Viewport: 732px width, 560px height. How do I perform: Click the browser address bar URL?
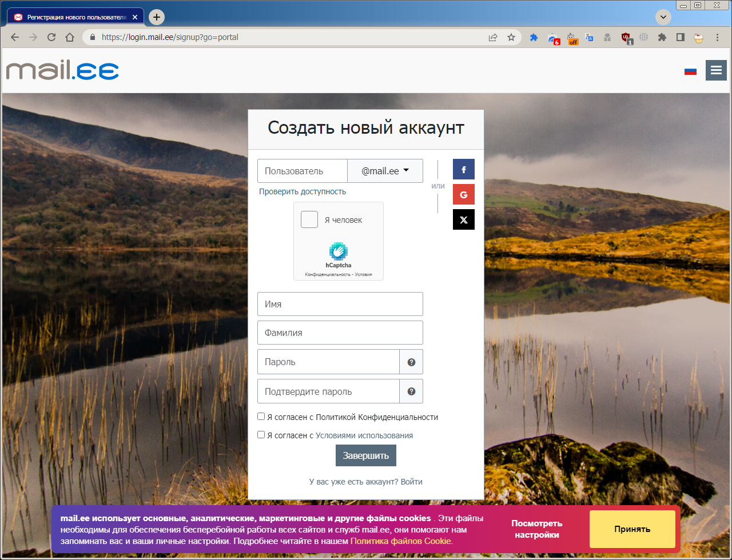[x=170, y=37]
